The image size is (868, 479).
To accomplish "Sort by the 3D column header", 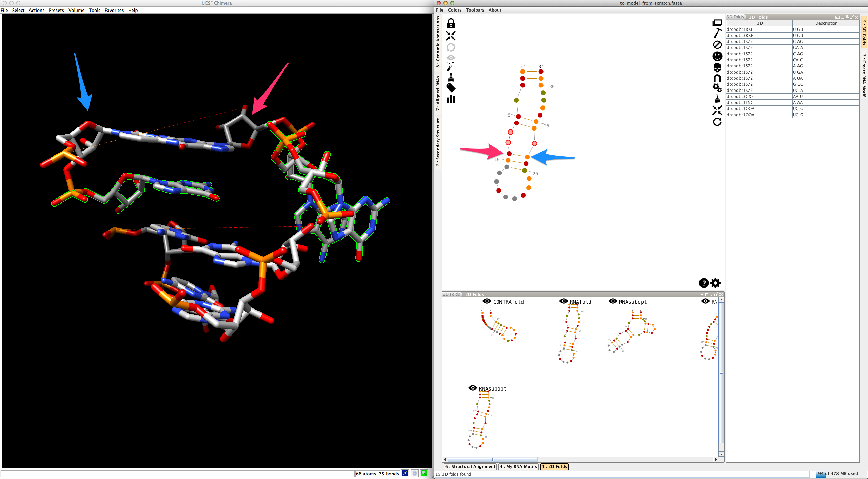I will point(759,23).
